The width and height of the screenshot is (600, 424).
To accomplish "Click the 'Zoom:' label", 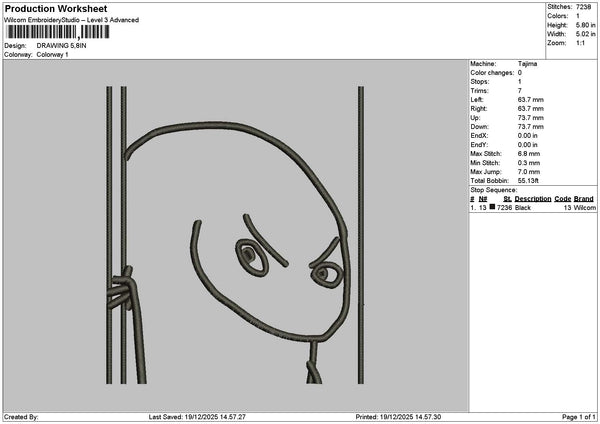I will 557,43.
